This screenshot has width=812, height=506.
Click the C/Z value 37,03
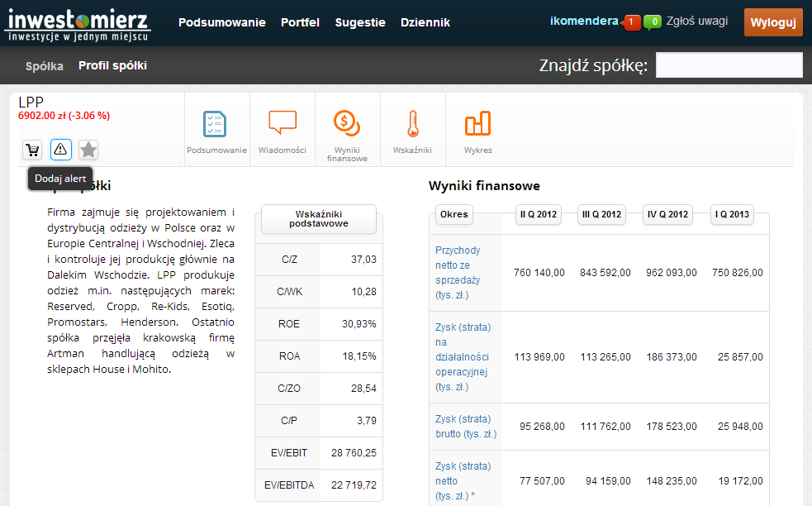[x=363, y=260]
